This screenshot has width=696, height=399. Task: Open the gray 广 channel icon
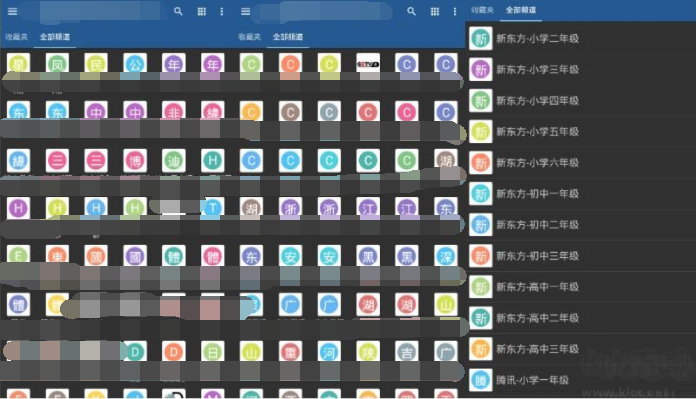pyautogui.click(x=446, y=352)
